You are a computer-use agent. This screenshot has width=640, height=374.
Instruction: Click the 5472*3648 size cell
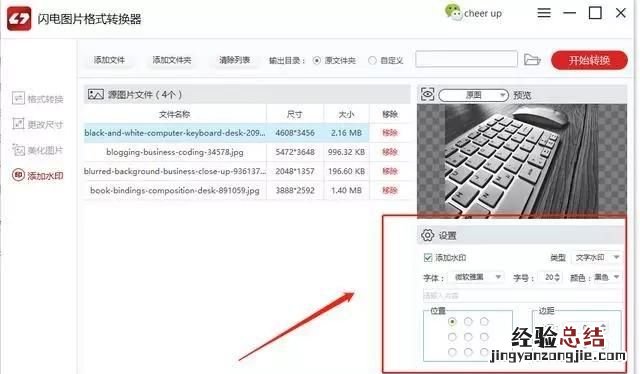pos(295,152)
